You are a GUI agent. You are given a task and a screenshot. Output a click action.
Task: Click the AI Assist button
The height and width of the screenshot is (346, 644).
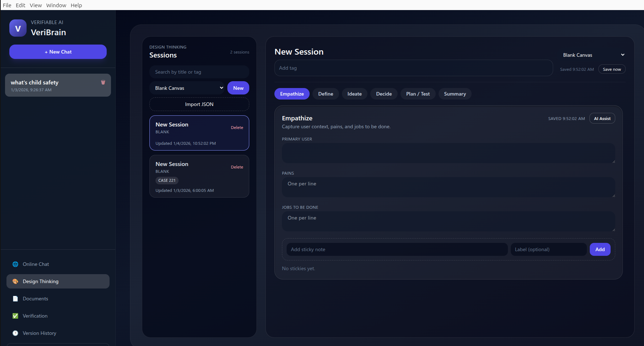[602, 119]
